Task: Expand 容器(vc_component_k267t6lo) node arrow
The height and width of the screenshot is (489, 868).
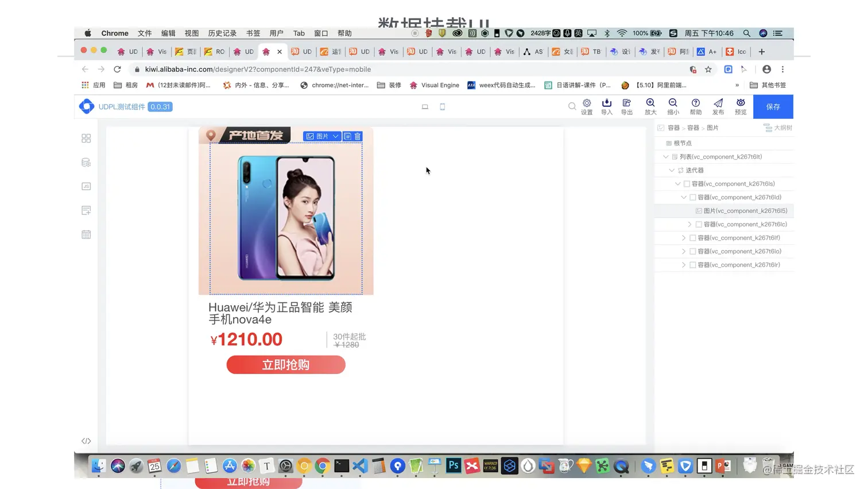Action: 684,252
